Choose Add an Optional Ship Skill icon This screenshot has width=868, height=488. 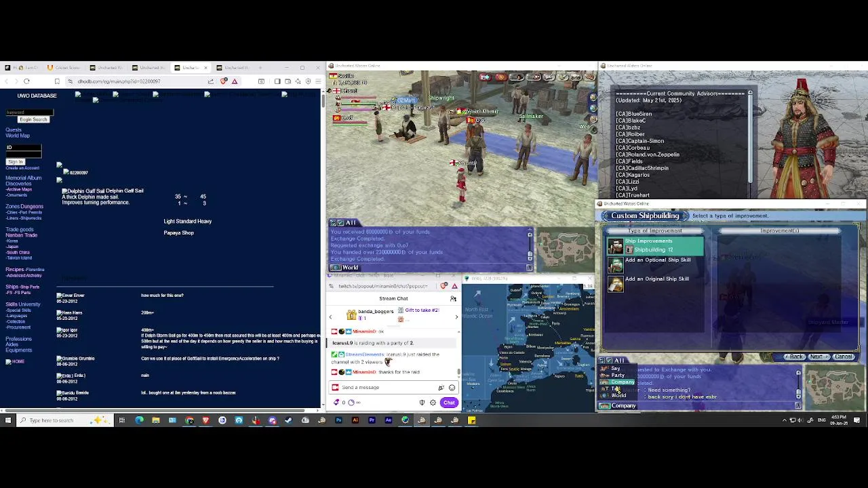pyautogui.click(x=615, y=264)
